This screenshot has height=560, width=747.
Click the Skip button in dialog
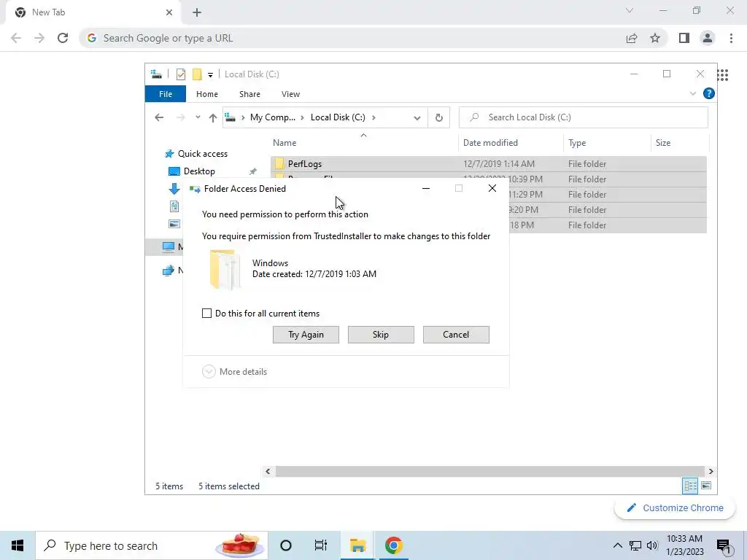click(381, 334)
